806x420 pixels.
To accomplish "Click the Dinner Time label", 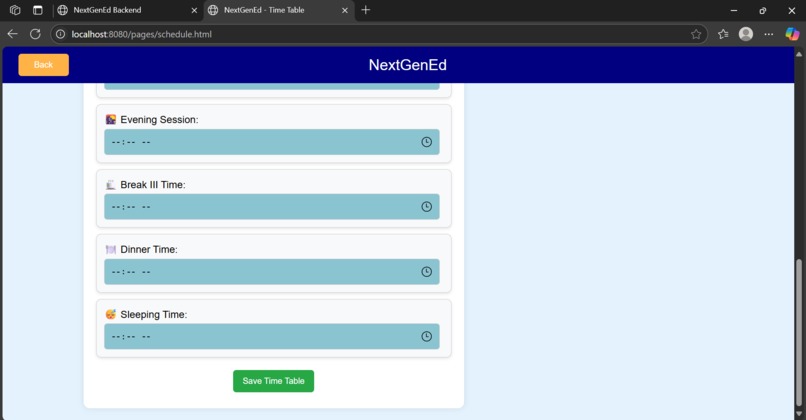I will pos(149,249).
